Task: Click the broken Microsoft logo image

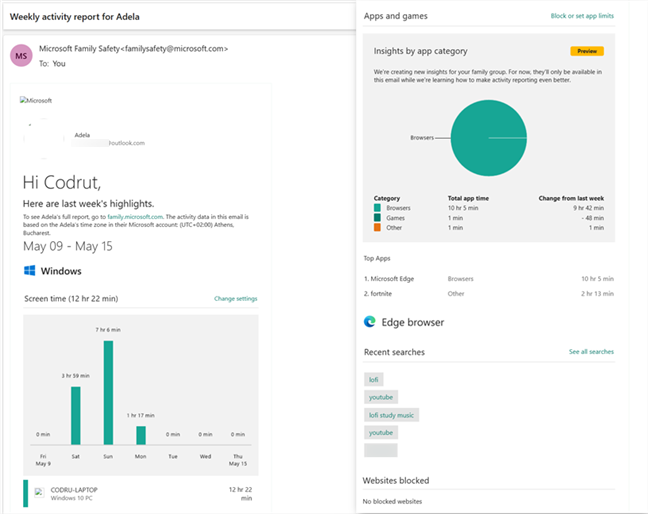Action: pyautogui.click(x=36, y=100)
